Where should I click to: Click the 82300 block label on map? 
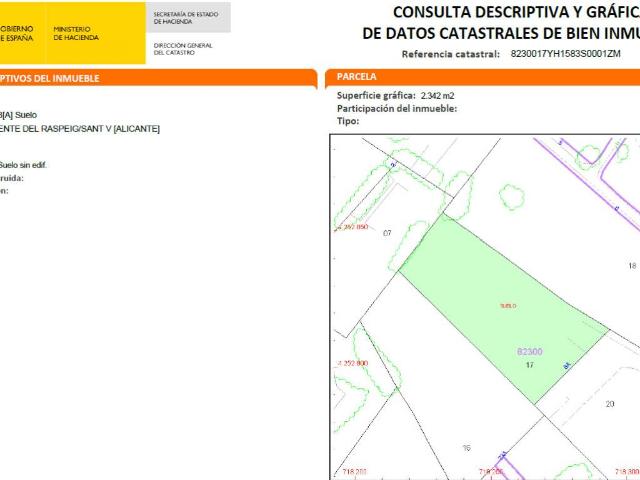click(529, 351)
